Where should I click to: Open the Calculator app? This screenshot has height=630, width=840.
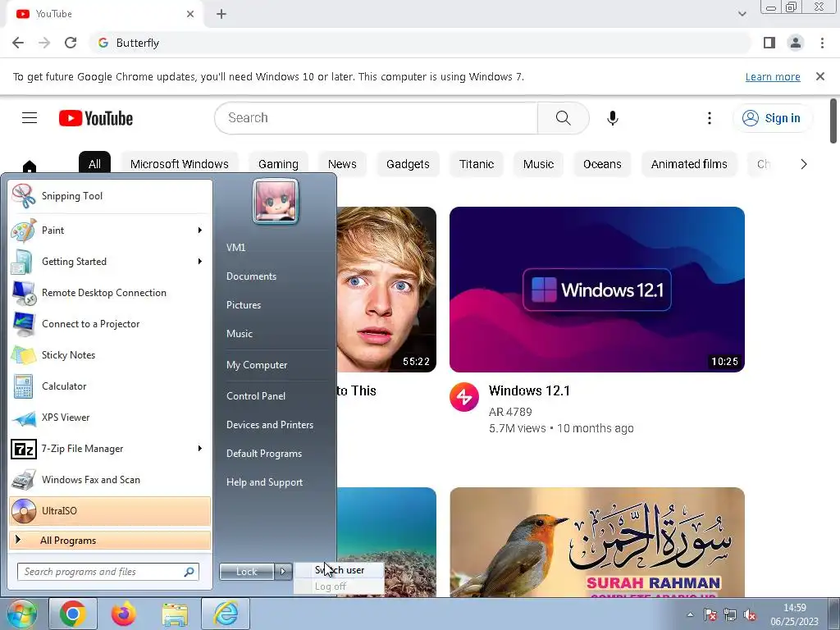point(110,386)
